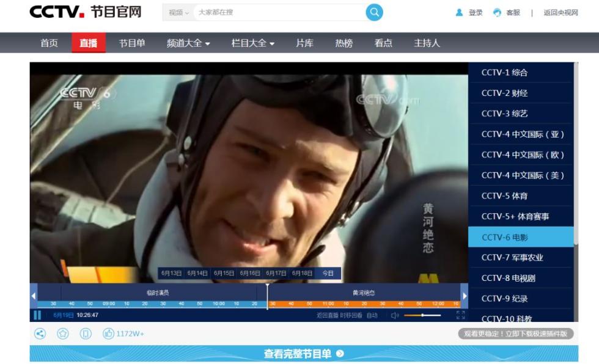Screen dimensions: 599x364
Task: Like the video with thumbs-up icon
Action: [108, 333]
